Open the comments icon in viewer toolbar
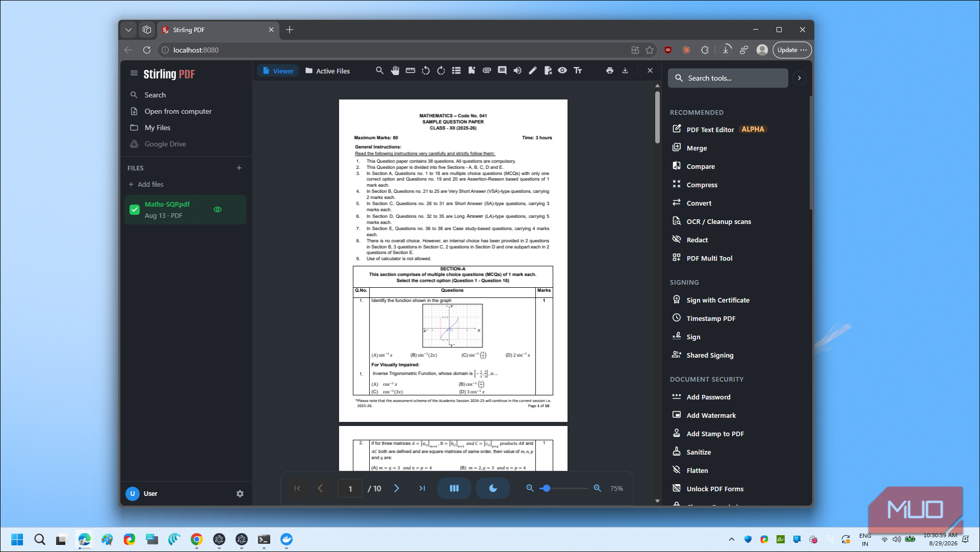 click(502, 70)
